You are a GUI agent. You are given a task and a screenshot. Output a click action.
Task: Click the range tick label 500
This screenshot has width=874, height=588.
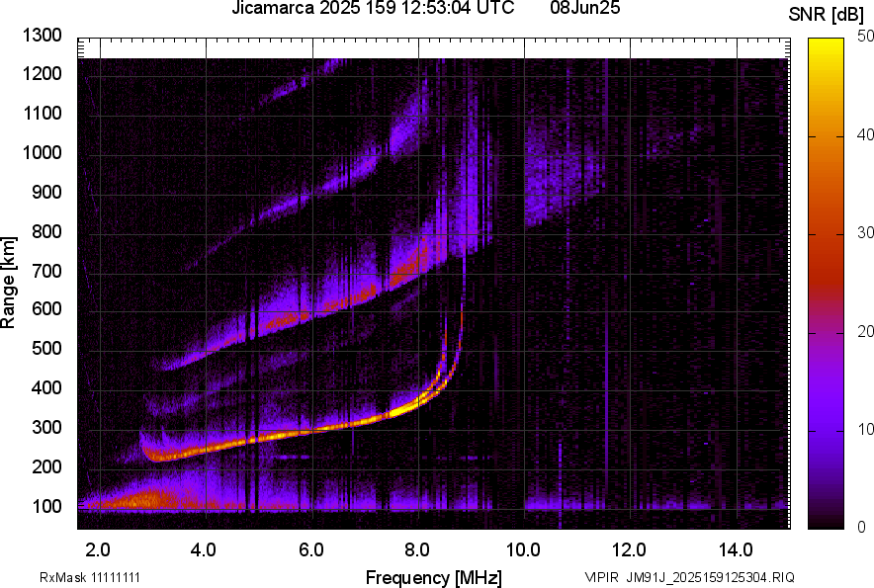(46, 348)
